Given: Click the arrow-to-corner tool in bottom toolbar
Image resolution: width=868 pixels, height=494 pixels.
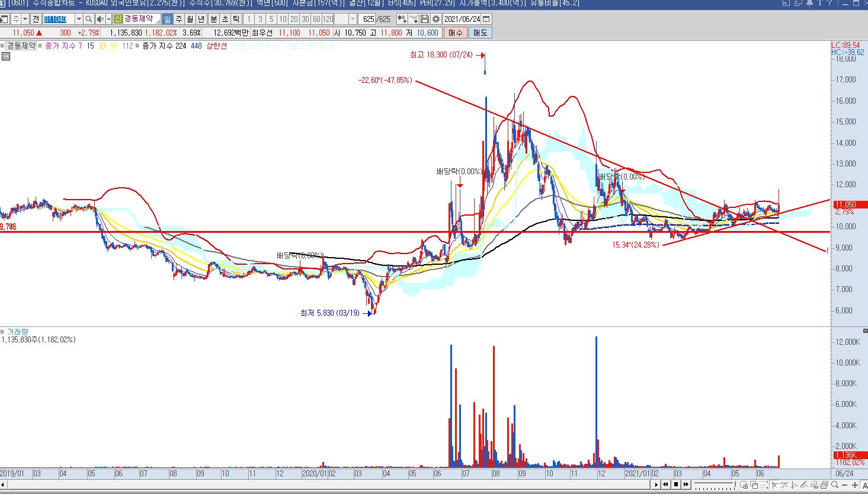Looking at the screenshot, I should [775, 485].
